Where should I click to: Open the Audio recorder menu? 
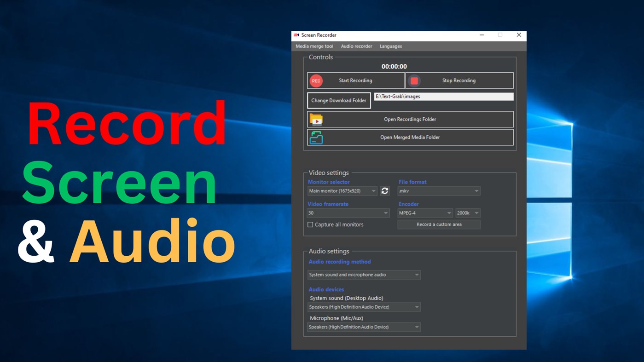(356, 46)
